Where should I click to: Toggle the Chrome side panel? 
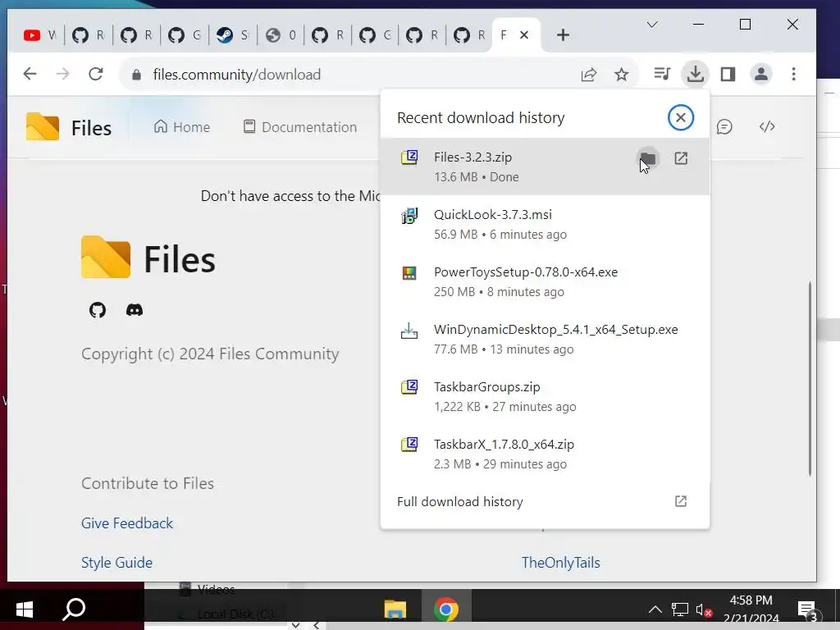pos(728,74)
